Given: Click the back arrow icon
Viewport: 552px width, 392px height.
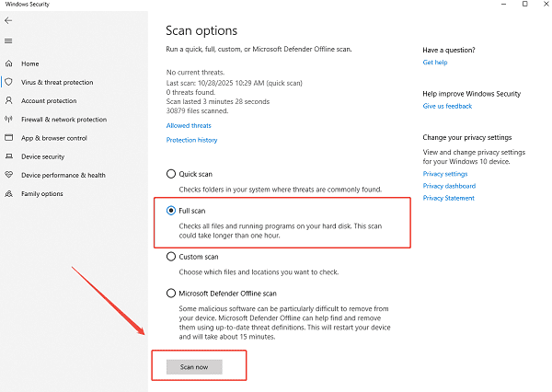Looking at the screenshot, I should tap(8, 20).
